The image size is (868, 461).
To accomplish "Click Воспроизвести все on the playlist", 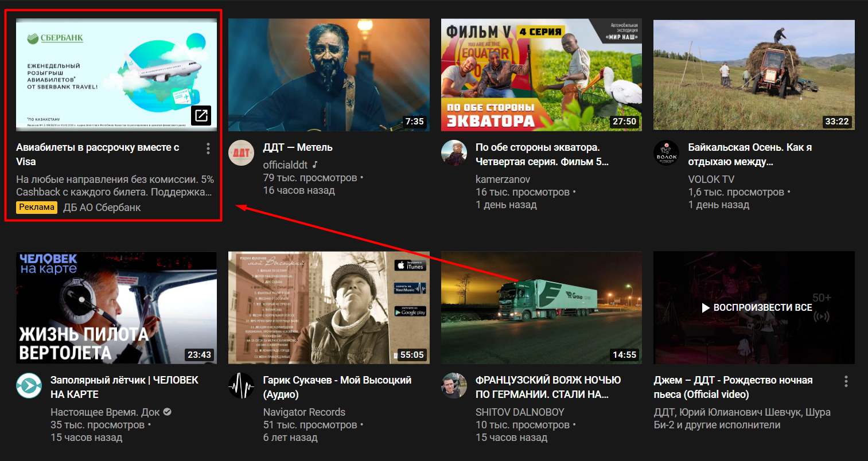I will pyautogui.click(x=757, y=308).
